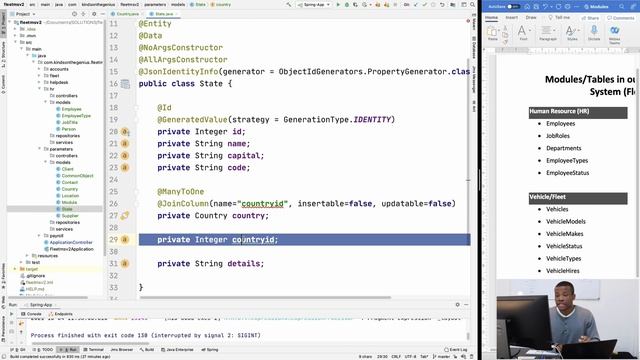The image size is (640, 360).
Task: Open the search magnifier in IntelliJ top-right
Action: click(x=472, y=4)
